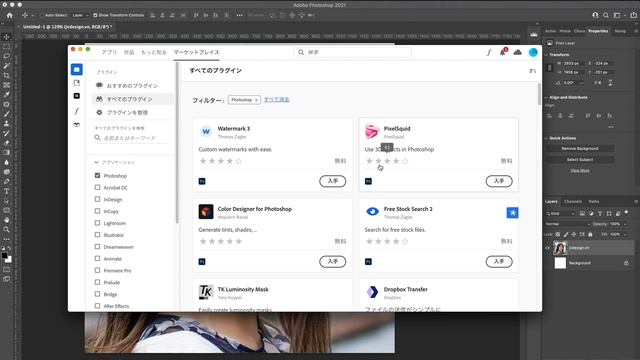Click the clear all filters link
The height and width of the screenshot is (360, 640).
click(276, 100)
